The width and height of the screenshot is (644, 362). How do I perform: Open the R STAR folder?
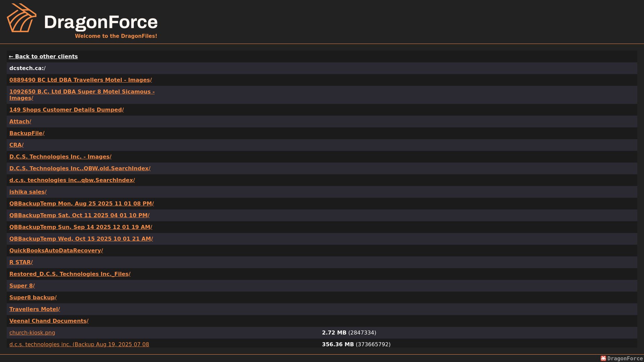tap(21, 262)
